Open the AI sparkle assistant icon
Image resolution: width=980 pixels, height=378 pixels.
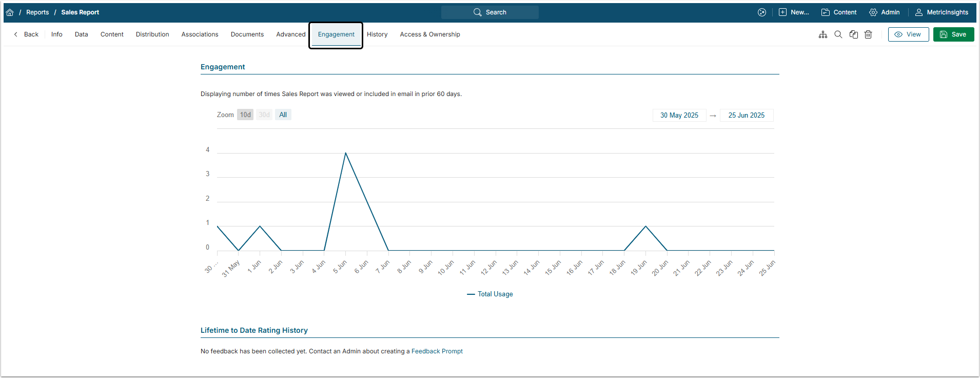762,12
